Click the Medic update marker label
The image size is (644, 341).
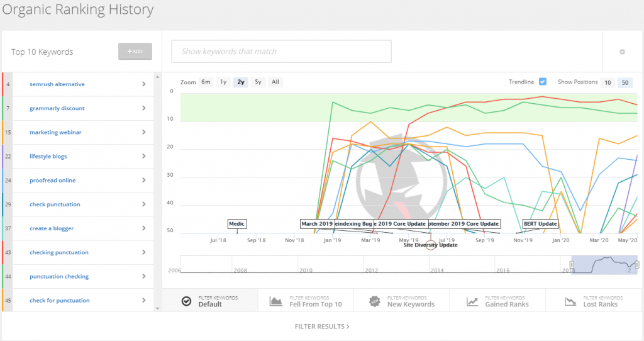(x=236, y=224)
